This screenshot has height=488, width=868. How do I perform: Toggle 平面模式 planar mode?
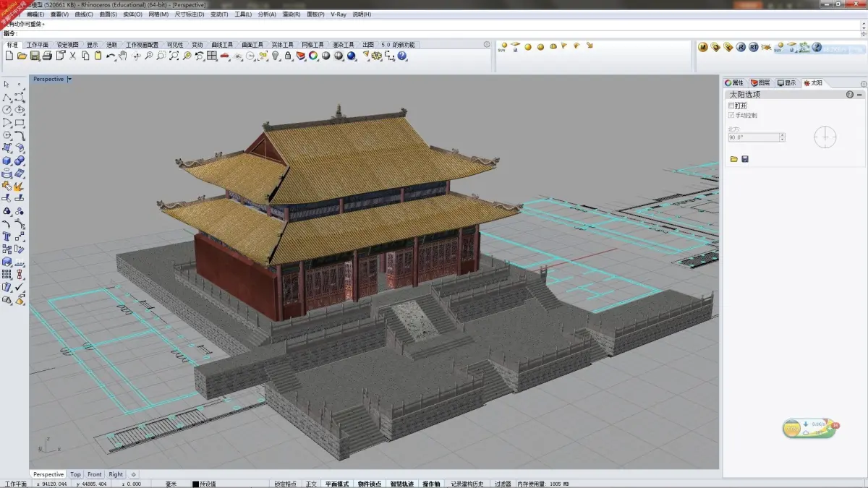pyautogui.click(x=336, y=484)
